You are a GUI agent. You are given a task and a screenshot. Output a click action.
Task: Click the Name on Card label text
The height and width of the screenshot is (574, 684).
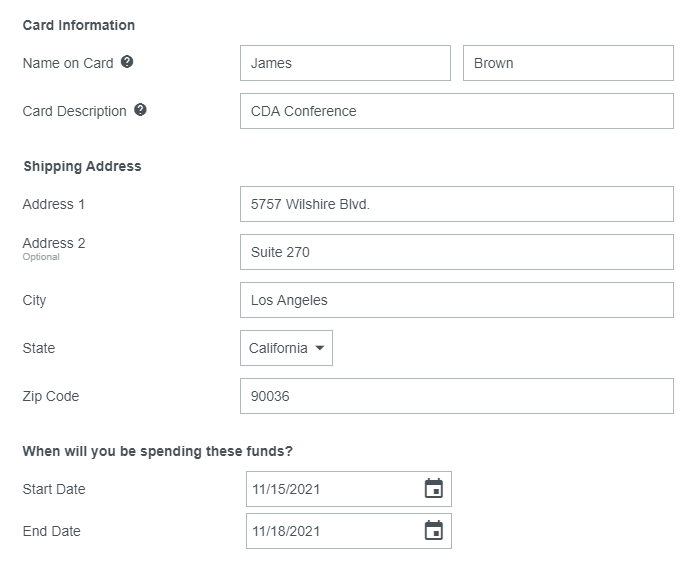(68, 63)
